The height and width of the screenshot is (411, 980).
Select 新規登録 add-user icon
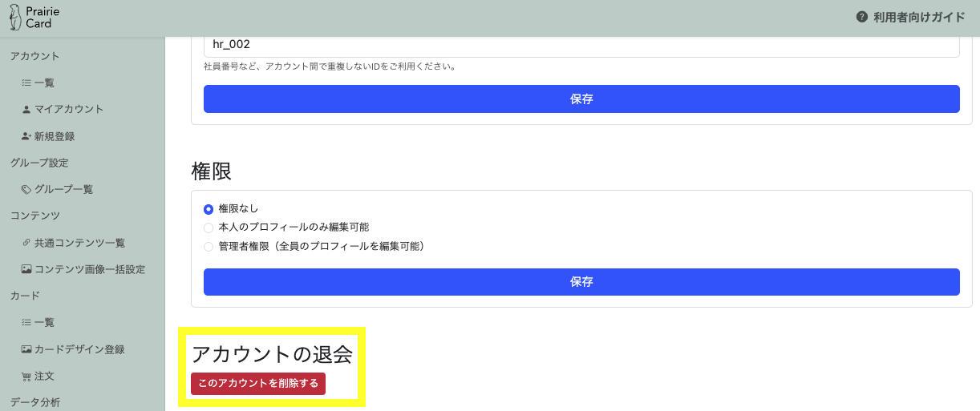26,136
